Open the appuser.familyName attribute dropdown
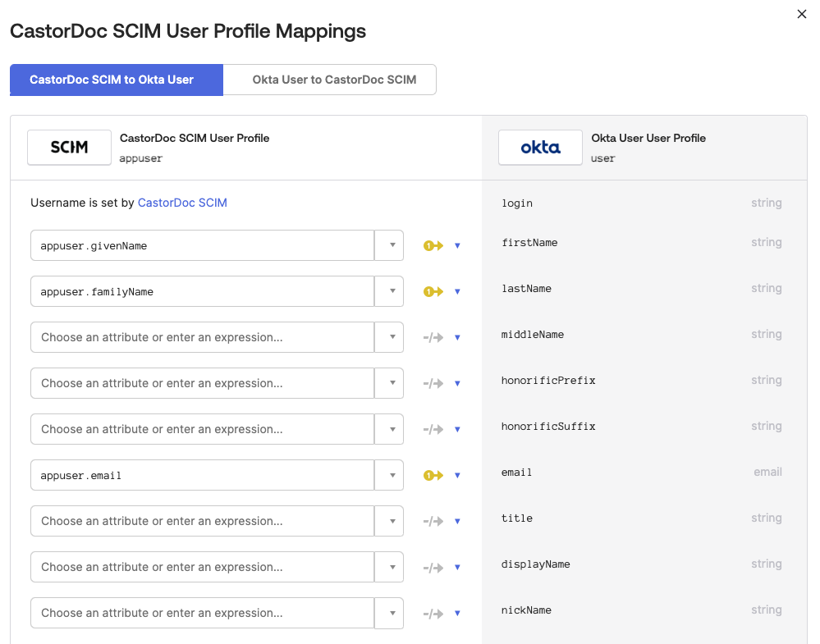This screenshot has height=644, width=820. [389, 291]
